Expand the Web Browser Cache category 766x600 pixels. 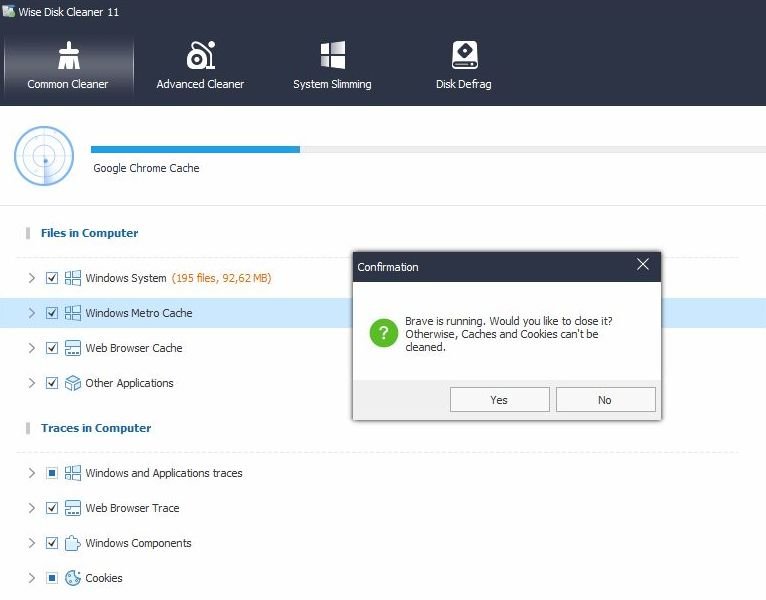(32, 348)
